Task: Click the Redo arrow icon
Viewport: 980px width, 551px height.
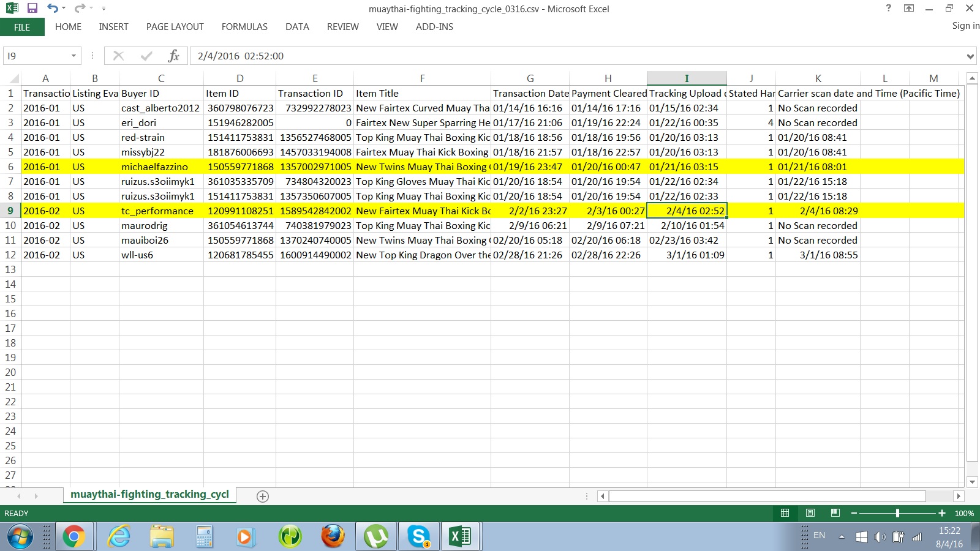Action: pos(80,9)
